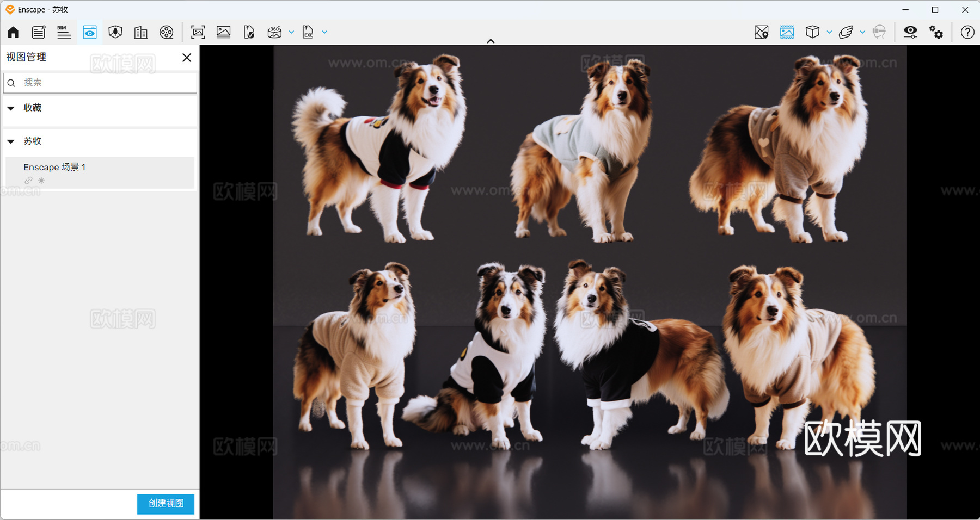Click the Screenshot capture icon

(x=198, y=32)
